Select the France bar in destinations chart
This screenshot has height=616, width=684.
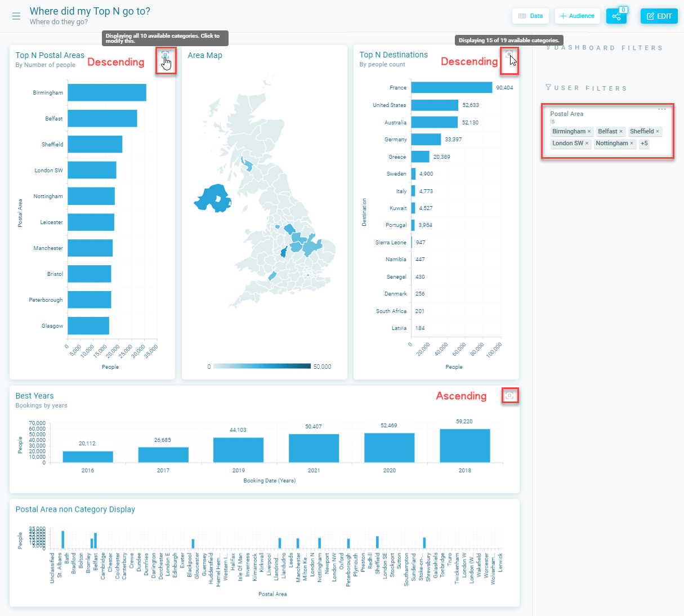451,87
